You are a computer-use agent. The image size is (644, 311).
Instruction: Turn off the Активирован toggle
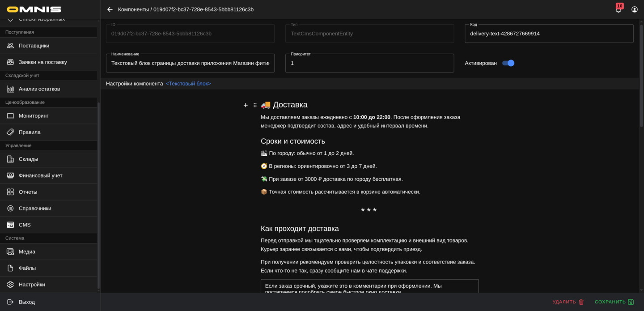click(x=508, y=63)
